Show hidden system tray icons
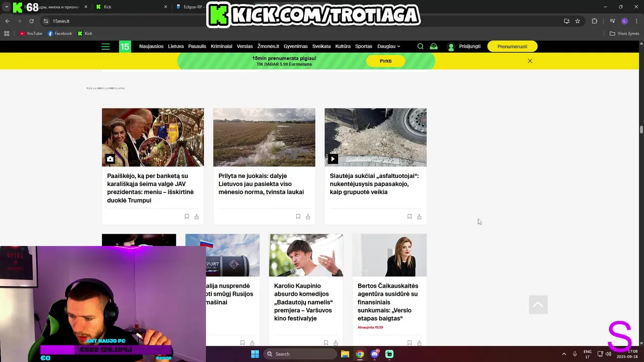644x362 pixels. coord(564,354)
